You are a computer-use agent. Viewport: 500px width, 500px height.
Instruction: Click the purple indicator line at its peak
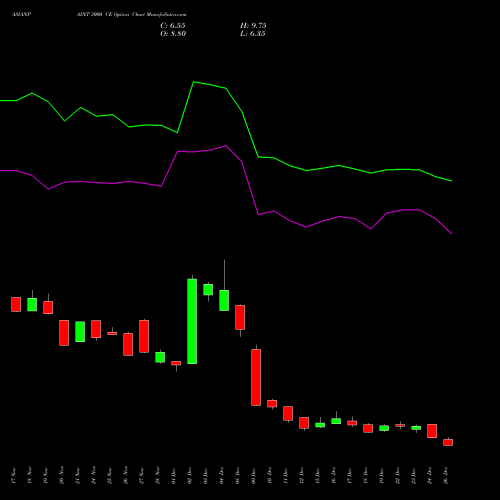point(226,146)
